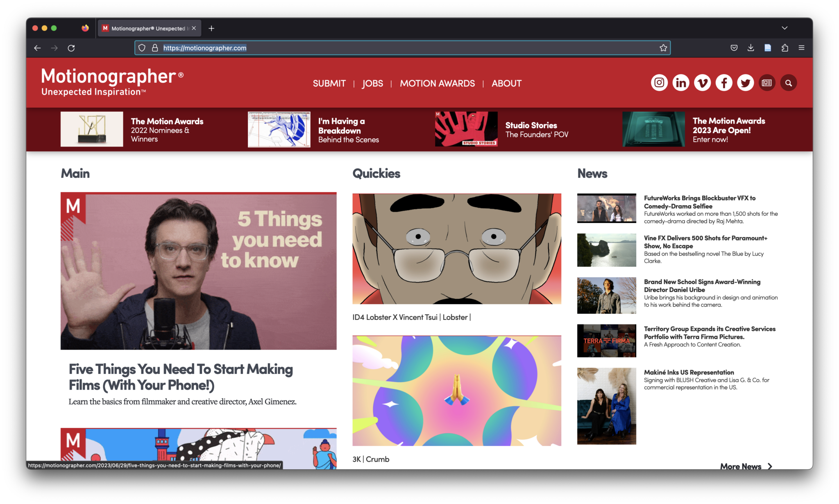The width and height of the screenshot is (839, 504).
Task: Open the extensions puzzle icon
Action: coord(785,48)
